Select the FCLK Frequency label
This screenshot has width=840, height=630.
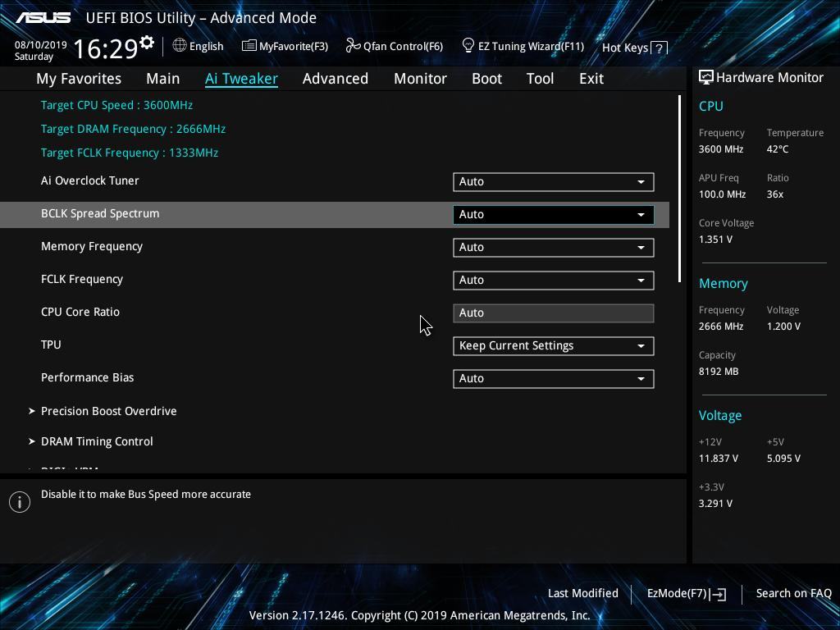click(x=82, y=279)
